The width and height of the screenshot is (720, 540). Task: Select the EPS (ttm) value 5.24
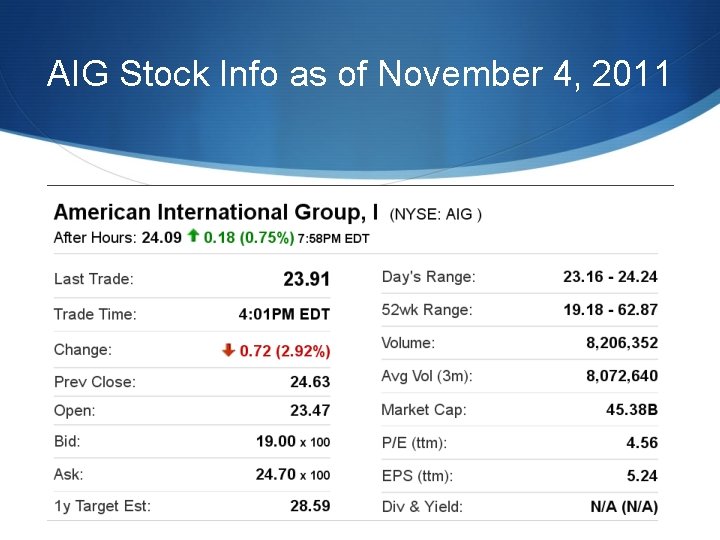click(642, 476)
